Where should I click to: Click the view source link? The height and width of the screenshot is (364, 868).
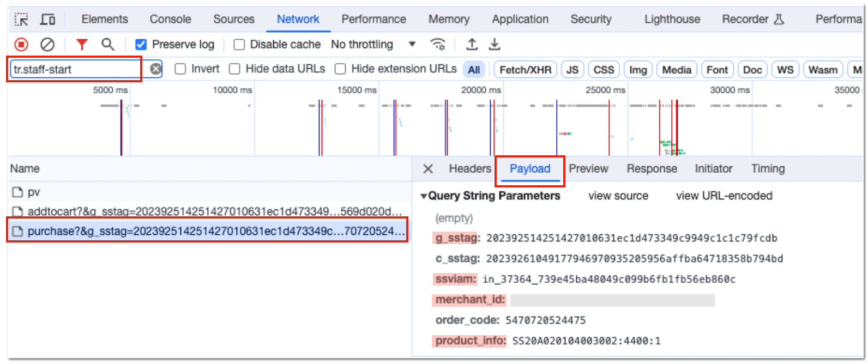click(x=618, y=196)
